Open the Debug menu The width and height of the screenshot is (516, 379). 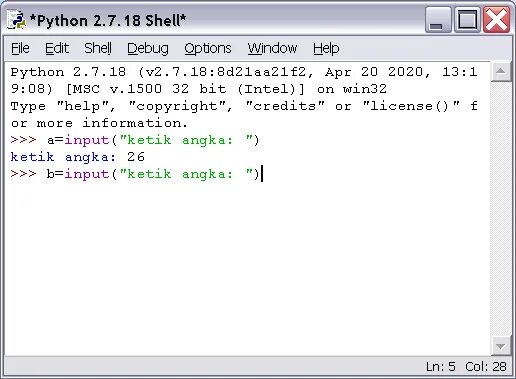(x=148, y=49)
